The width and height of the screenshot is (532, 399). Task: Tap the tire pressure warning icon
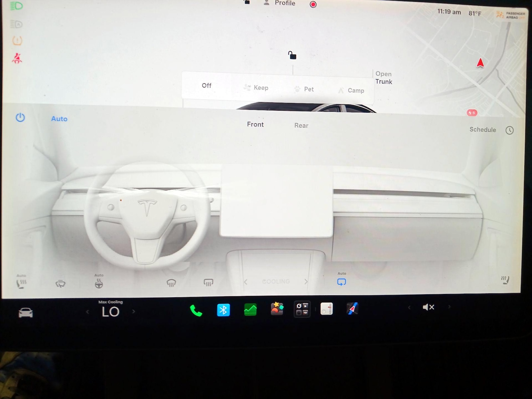[x=17, y=41]
